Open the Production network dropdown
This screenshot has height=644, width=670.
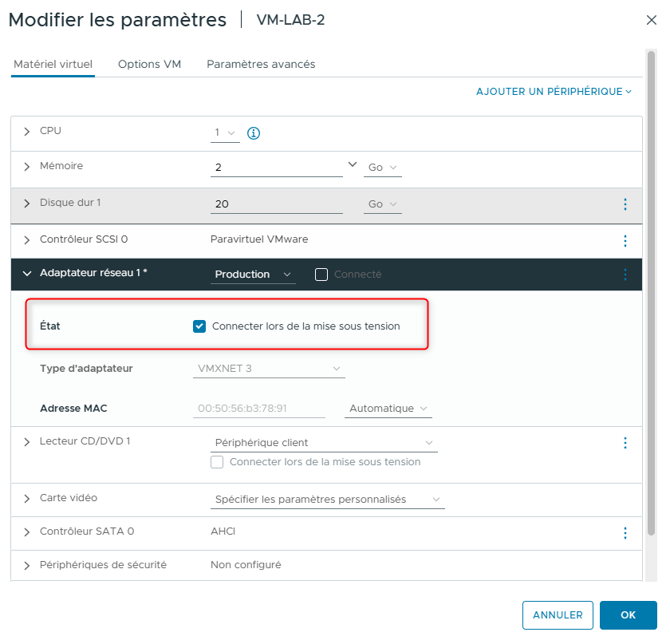click(x=253, y=275)
